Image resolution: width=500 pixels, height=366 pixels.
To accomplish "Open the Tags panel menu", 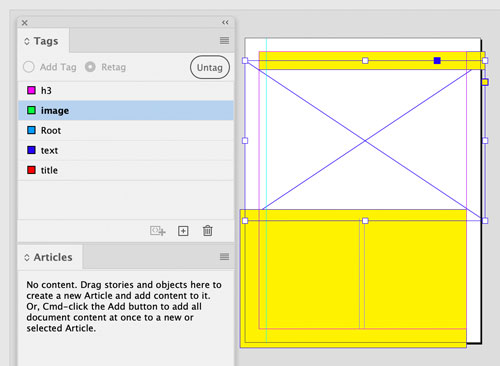I will [x=224, y=40].
